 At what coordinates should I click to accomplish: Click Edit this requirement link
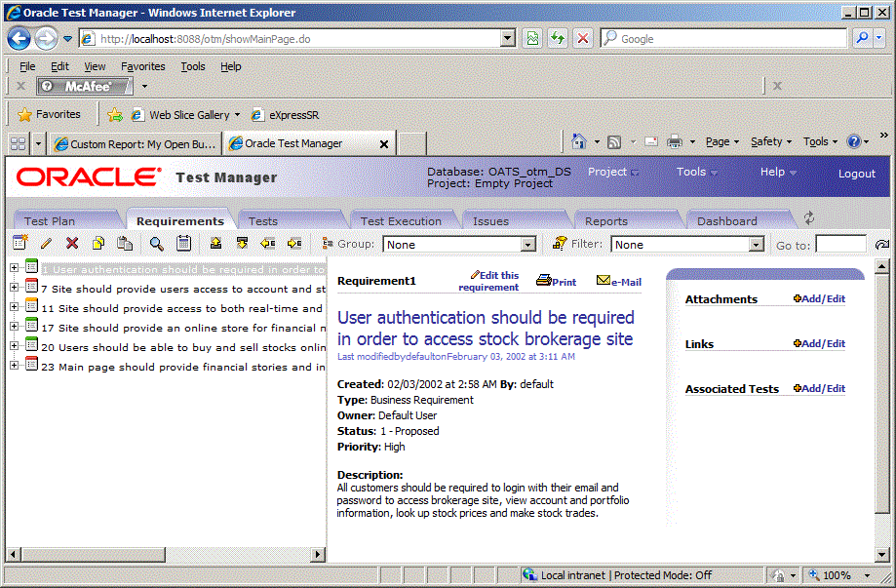[x=489, y=281]
